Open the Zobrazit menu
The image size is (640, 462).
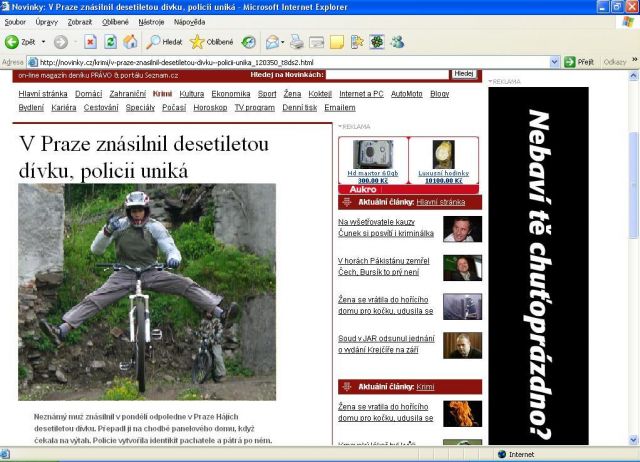click(x=80, y=21)
